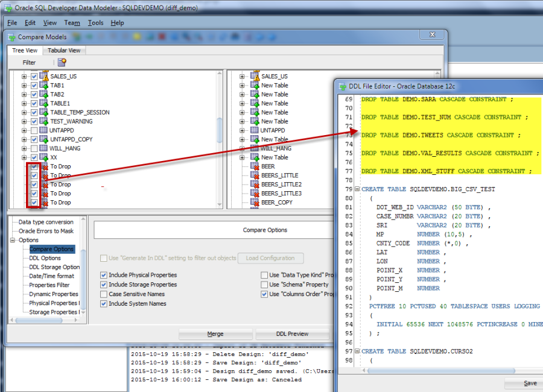
Task: Open the Tools menu
Action: tap(95, 23)
